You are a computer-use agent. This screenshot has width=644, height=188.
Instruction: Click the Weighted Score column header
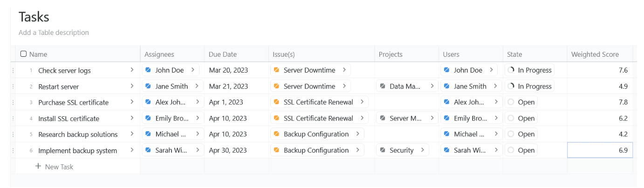595,54
